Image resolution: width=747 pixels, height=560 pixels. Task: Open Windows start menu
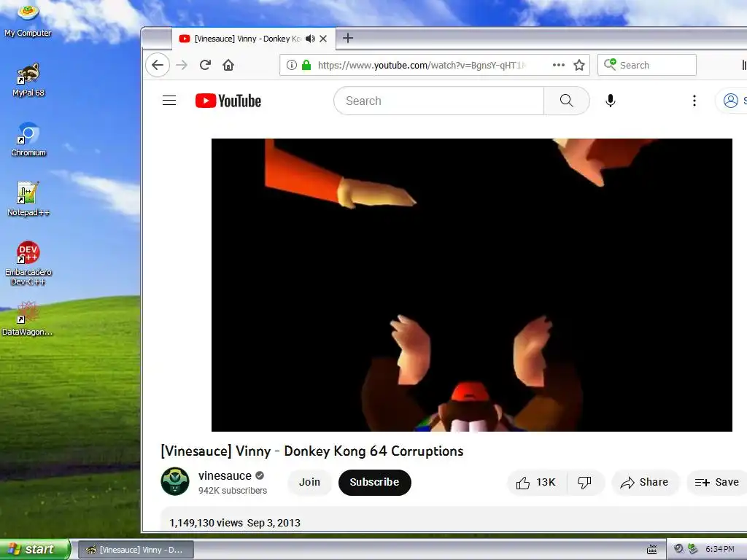click(35, 549)
